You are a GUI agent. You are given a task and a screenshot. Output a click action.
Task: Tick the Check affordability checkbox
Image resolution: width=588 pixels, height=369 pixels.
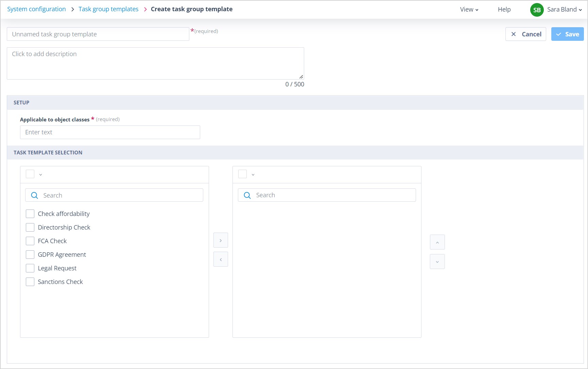pos(30,214)
